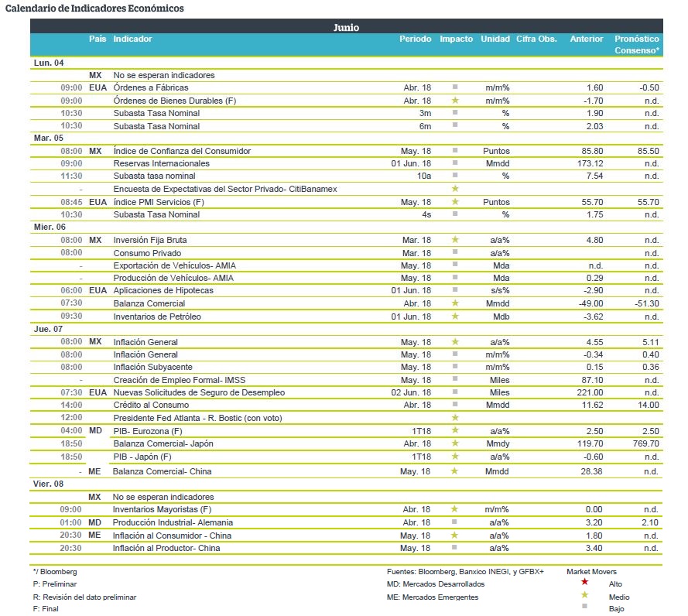Click the gray impact square for Producción Industrial- Alemania

pyautogui.click(x=454, y=522)
